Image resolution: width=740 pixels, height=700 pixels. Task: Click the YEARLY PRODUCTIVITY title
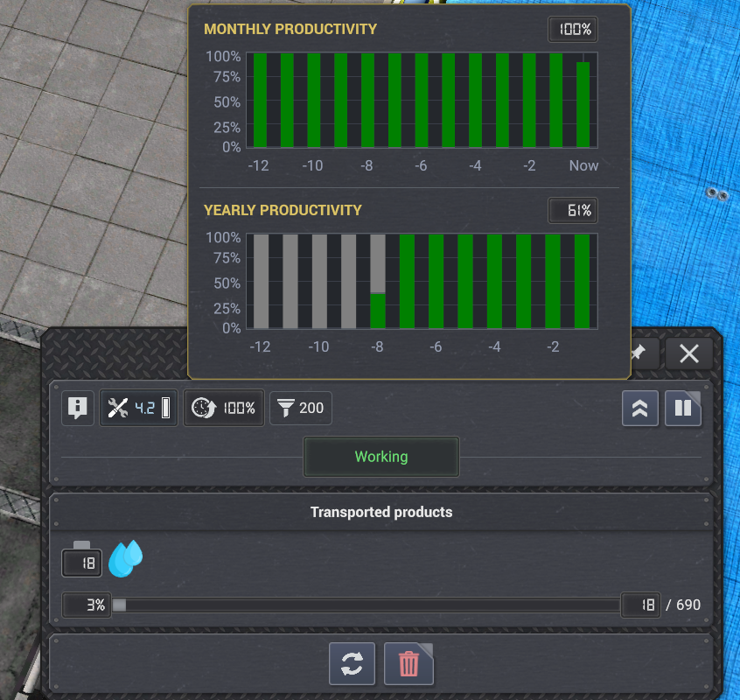coord(283,210)
